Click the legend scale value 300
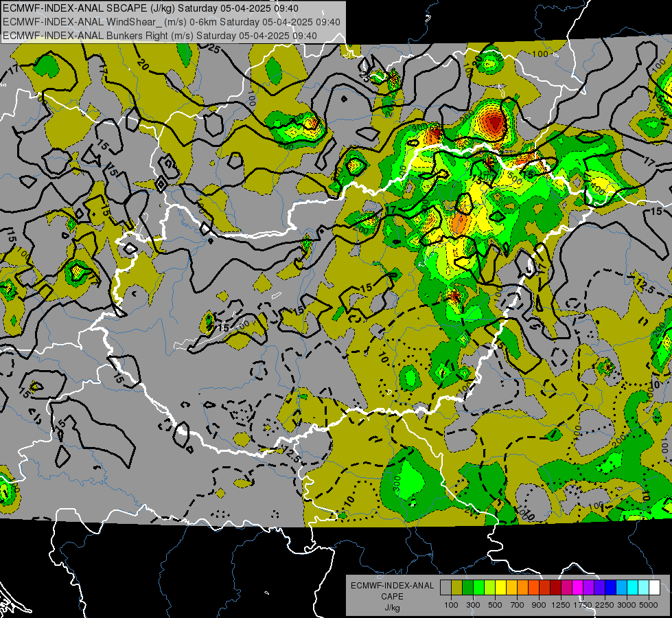672x618 pixels. click(x=473, y=605)
